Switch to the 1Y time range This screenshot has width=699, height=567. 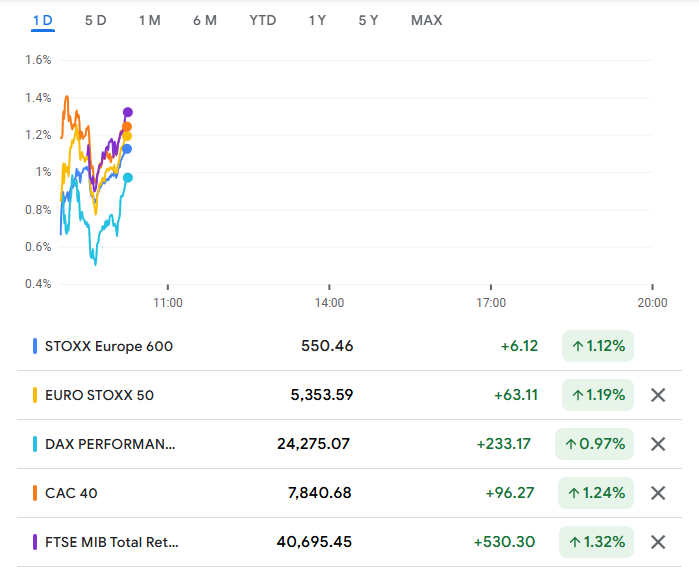point(317,21)
